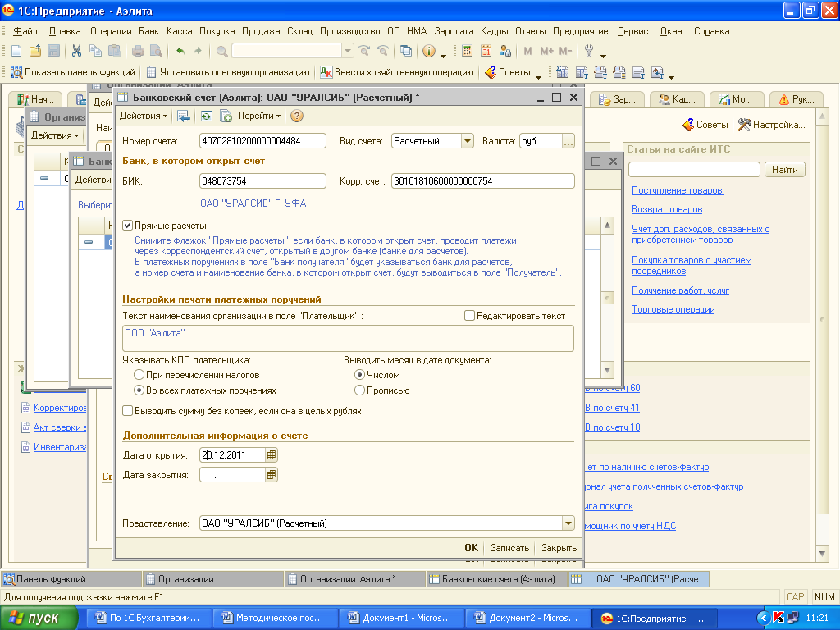The image size is (840, 630).
Task: Open the Банк menu
Action: click(x=149, y=31)
